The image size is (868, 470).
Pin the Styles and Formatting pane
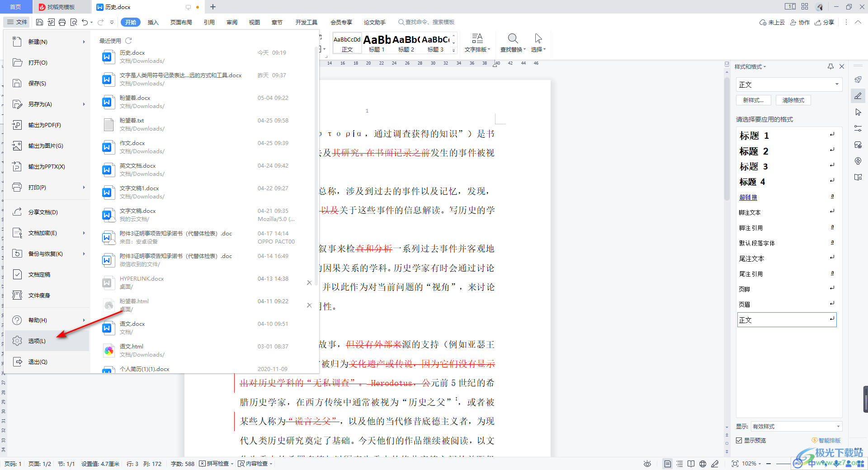point(830,66)
